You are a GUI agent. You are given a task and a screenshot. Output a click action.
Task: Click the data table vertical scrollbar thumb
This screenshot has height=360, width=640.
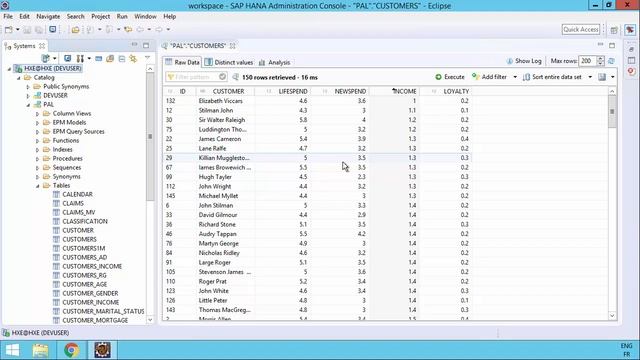612,111
